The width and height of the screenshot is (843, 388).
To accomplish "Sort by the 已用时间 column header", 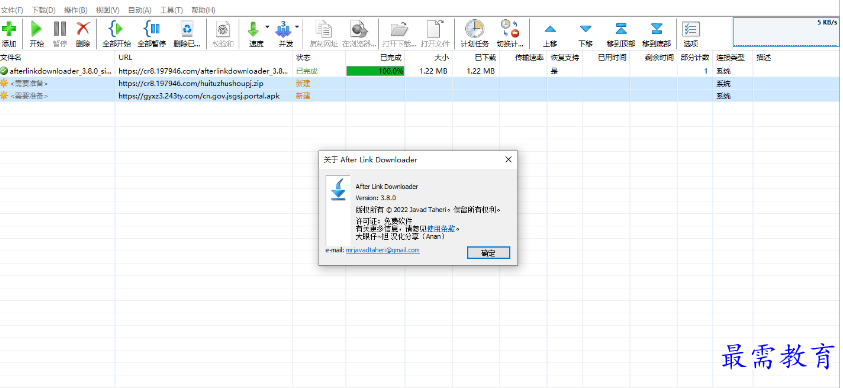I will pos(606,58).
